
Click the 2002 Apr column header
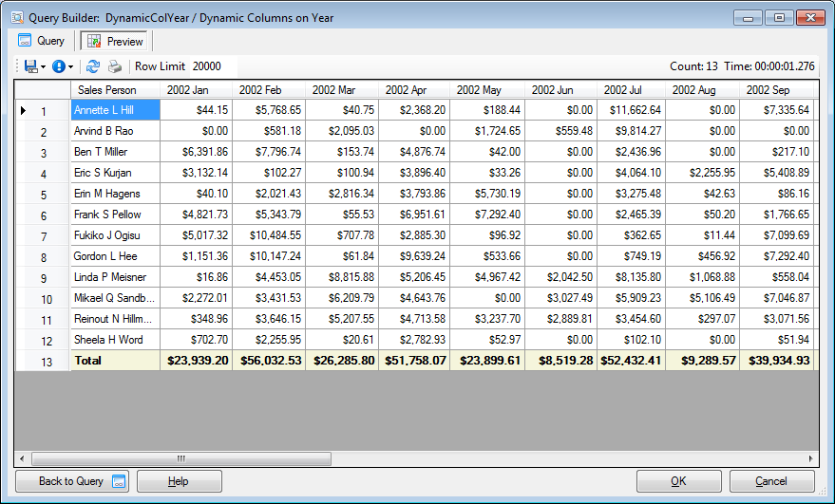pyautogui.click(x=414, y=90)
